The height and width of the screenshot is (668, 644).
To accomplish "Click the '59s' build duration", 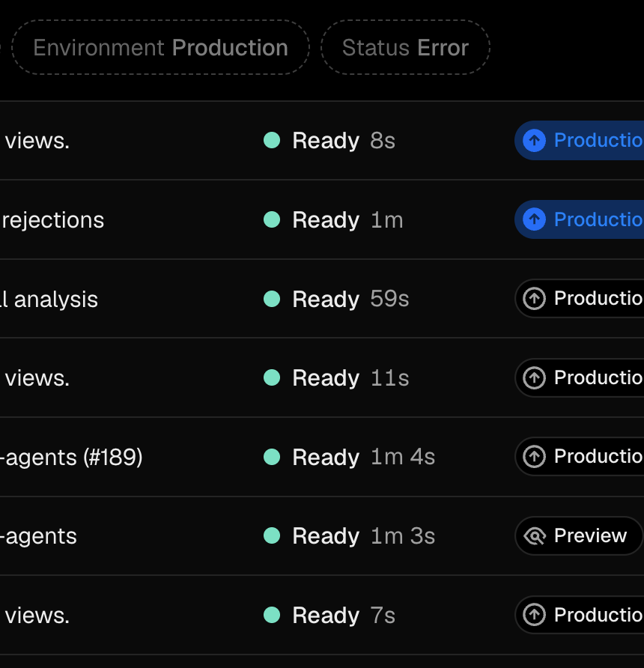I will pos(389,299).
